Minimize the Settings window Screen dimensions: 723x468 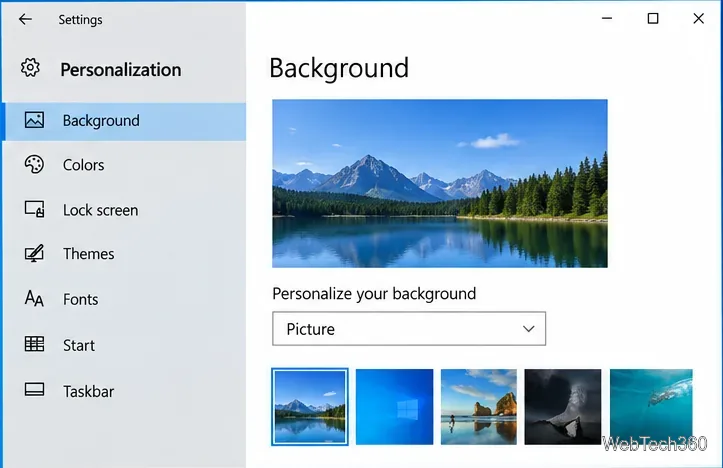tap(607, 18)
